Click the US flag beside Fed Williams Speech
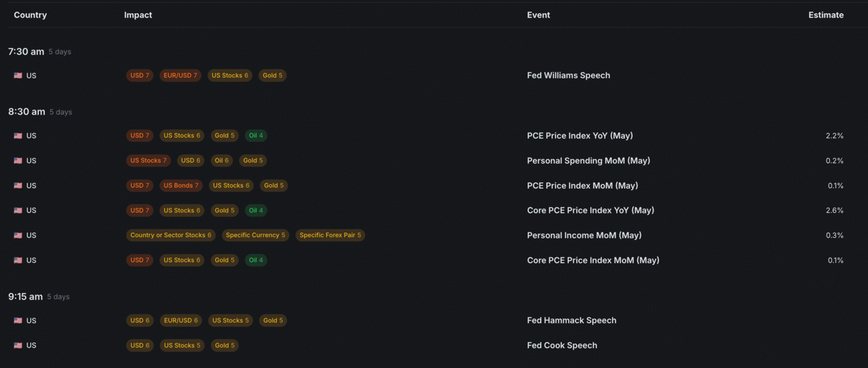 [x=18, y=76]
